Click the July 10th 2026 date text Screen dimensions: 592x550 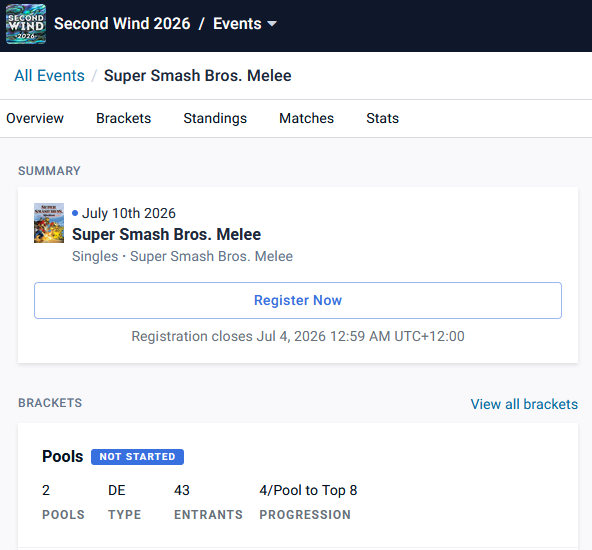coord(129,213)
